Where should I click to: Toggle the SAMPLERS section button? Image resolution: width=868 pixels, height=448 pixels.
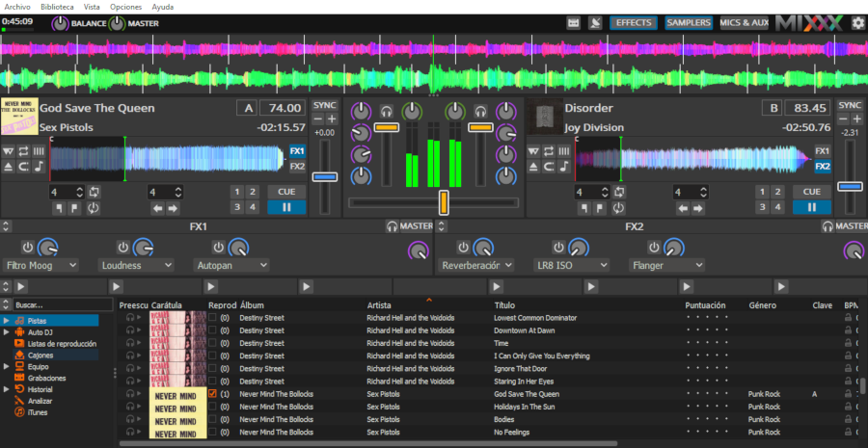pyautogui.click(x=688, y=23)
